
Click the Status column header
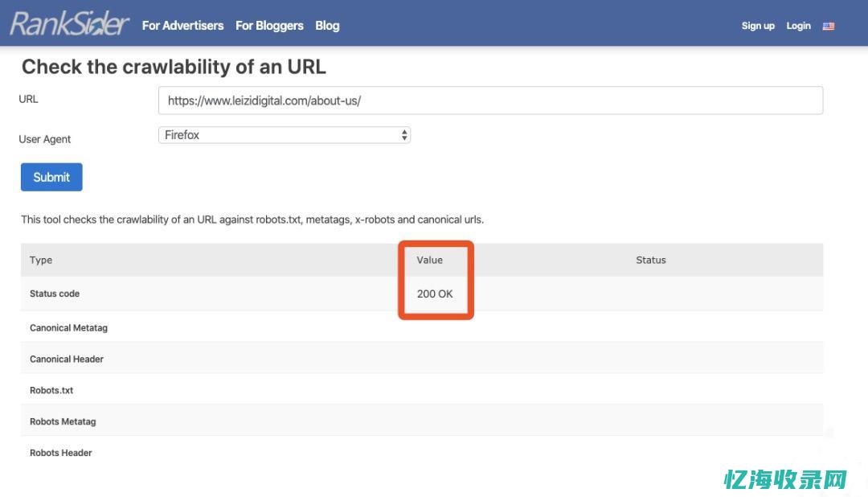(650, 260)
